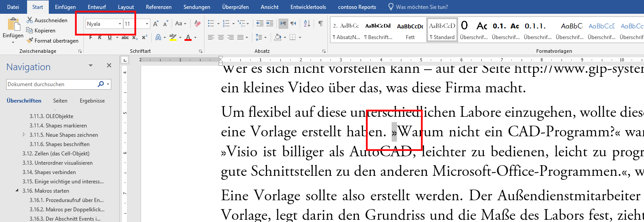Center the paragraph text
644x222 pixels.
pos(221,37)
